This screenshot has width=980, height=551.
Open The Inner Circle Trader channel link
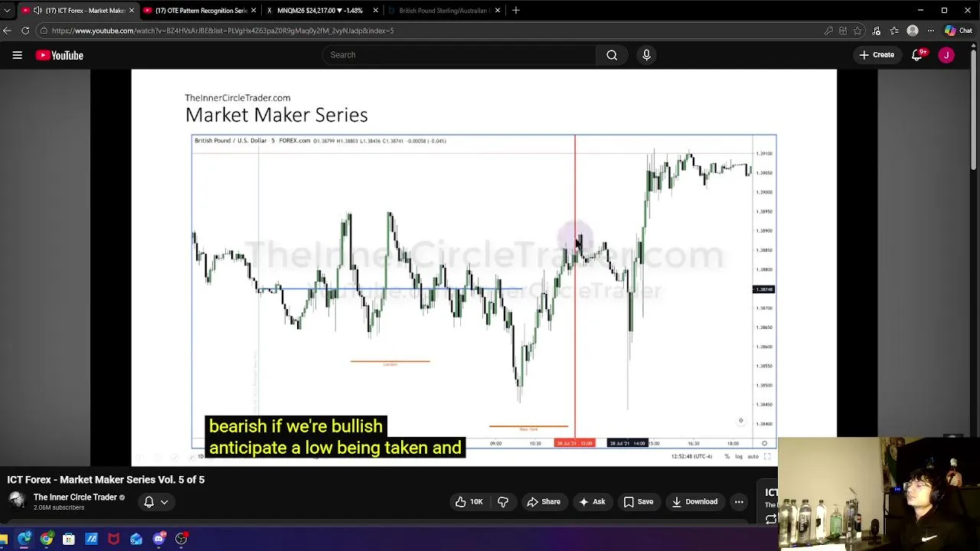coord(75,497)
